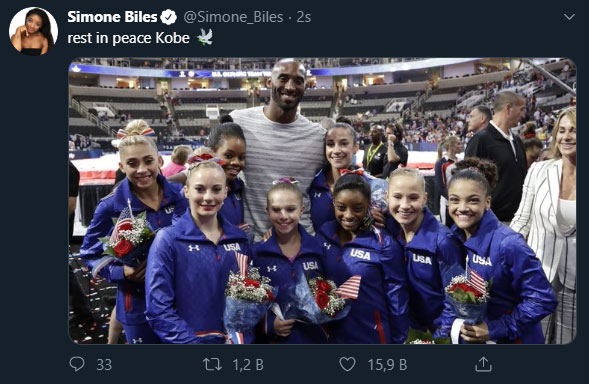Click the 2s timestamp

click(x=304, y=17)
